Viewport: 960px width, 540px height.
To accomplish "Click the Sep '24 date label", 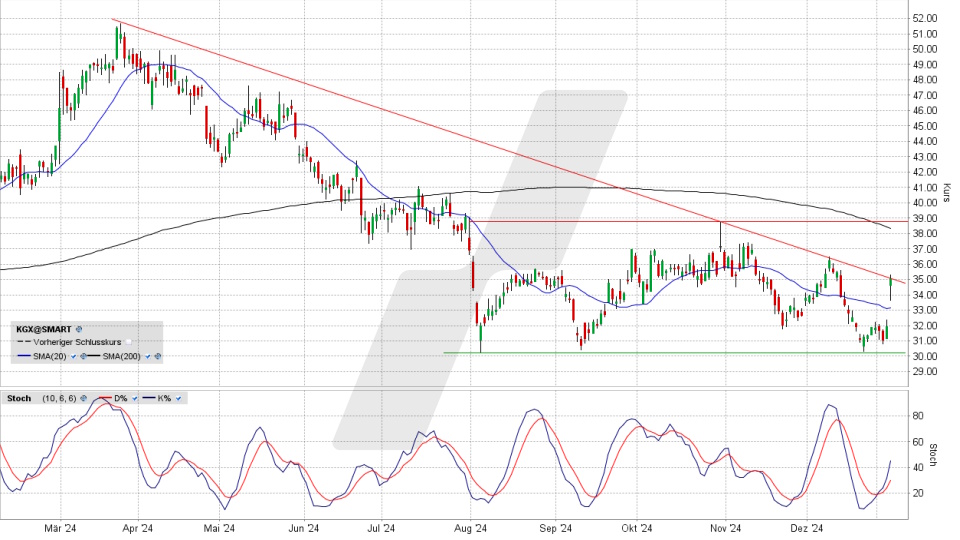I will click(556, 528).
